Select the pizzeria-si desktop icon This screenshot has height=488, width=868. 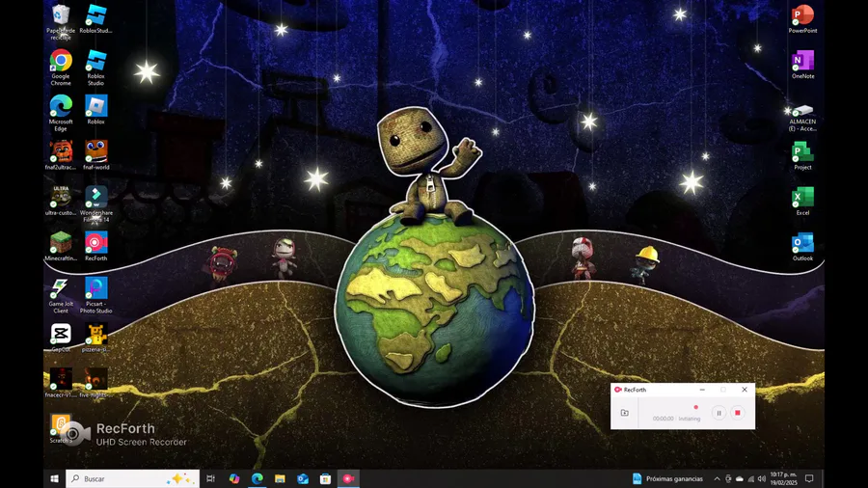[95, 338]
